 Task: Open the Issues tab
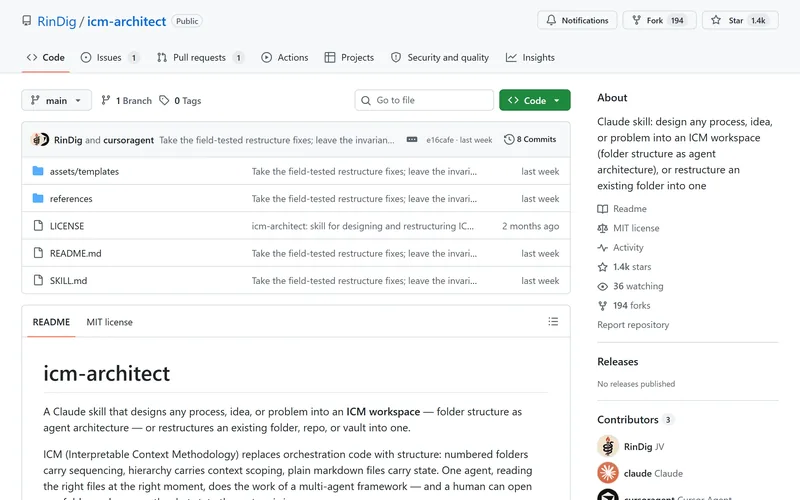point(110,58)
